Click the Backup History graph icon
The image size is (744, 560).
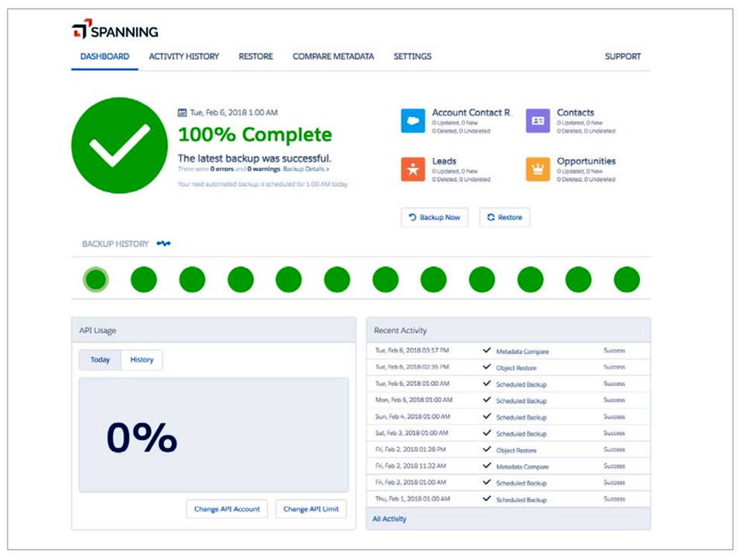(164, 244)
